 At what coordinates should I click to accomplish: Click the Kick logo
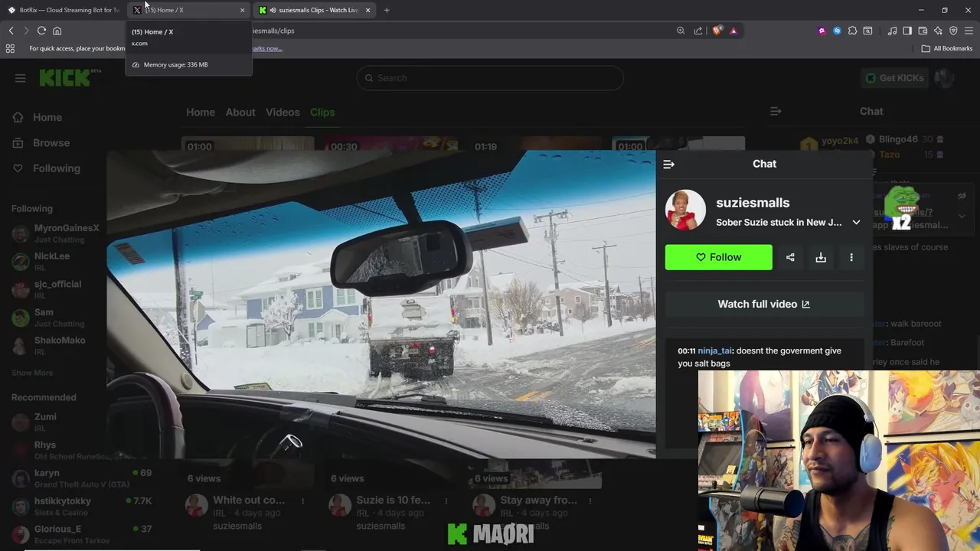[70, 77]
